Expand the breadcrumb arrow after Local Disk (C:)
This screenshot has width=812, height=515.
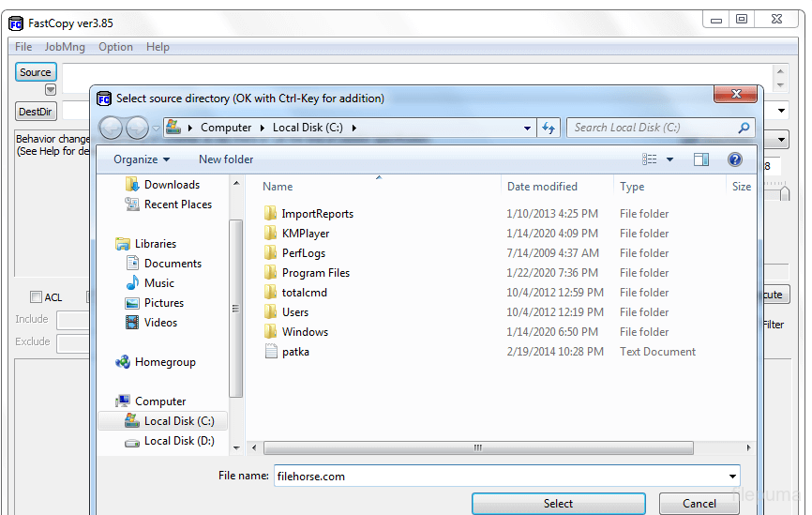click(x=354, y=128)
